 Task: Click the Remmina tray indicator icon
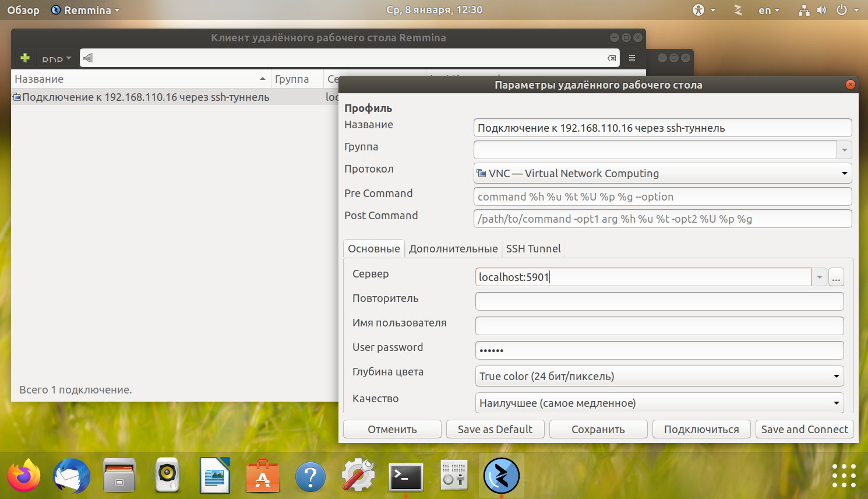tap(738, 10)
